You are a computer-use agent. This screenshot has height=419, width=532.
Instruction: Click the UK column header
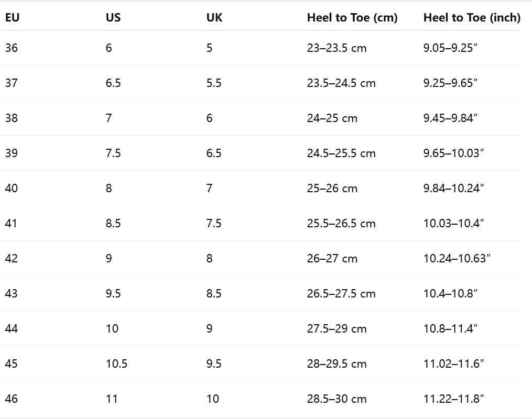tap(214, 18)
